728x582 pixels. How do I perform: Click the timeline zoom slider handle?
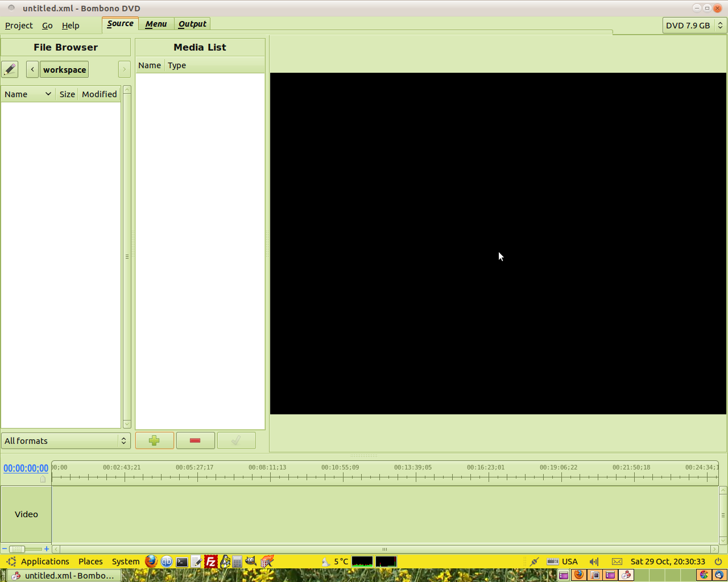17,549
